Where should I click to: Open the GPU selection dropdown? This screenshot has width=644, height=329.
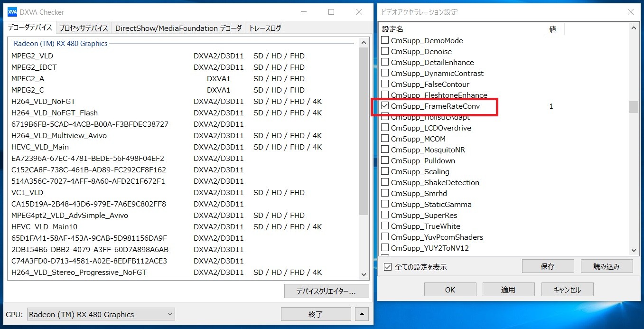point(101,314)
